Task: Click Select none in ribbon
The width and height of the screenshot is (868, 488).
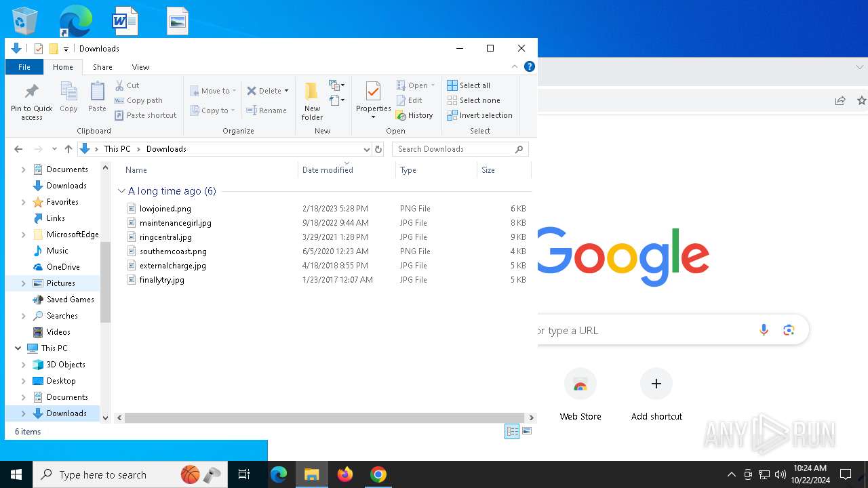Action: point(473,100)
